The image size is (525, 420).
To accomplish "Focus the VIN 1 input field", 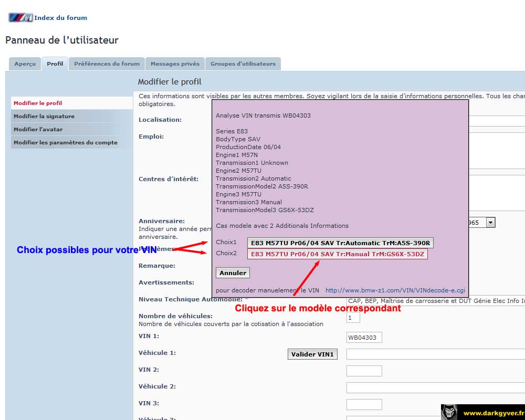I will pos(364,337).
